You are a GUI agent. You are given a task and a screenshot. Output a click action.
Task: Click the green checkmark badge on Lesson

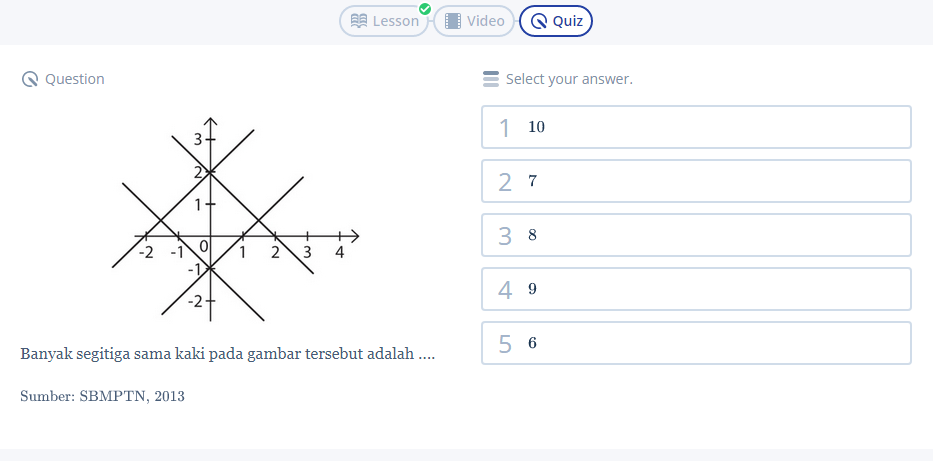[x=424, y=9]
